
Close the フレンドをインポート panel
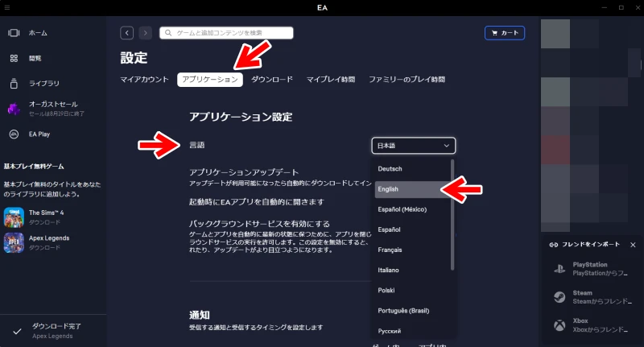tap(633, 245)
